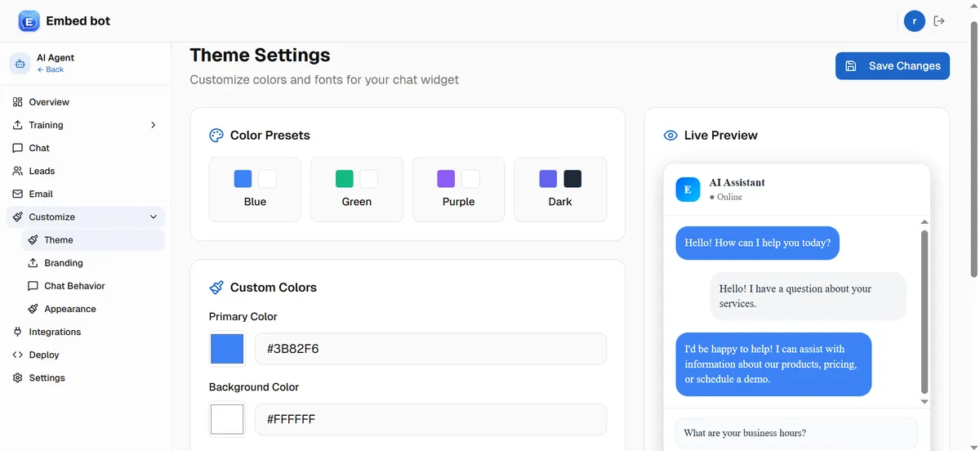Click the AI Agent robot icon
Screen dimensions: 980x451
point(20,63)
